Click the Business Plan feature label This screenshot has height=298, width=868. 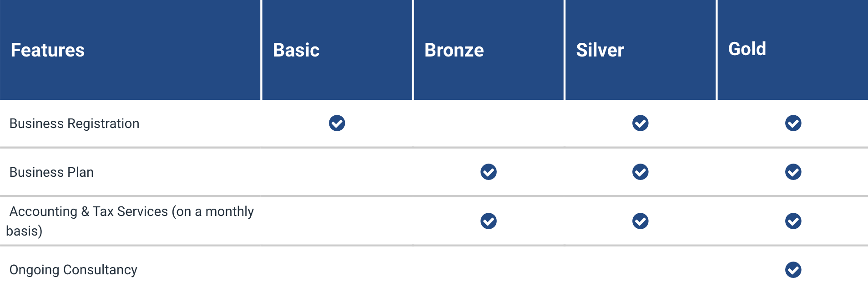click(x=52, y=172)
